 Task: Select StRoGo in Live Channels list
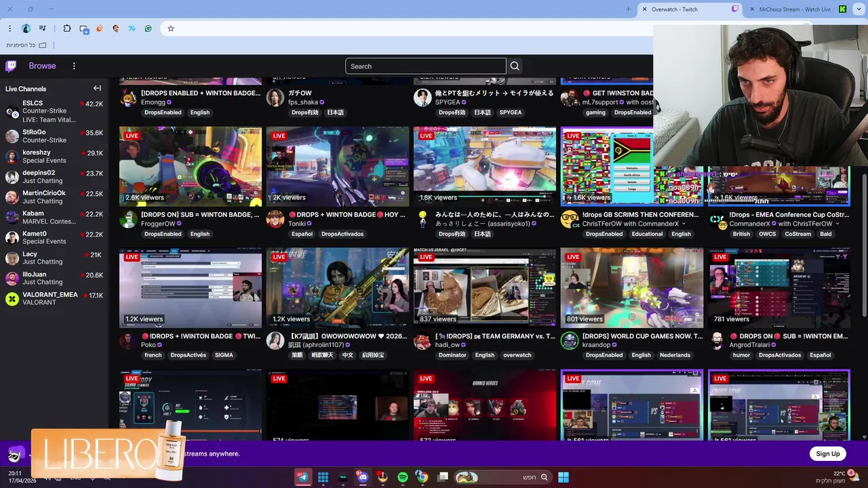[54, 136]
